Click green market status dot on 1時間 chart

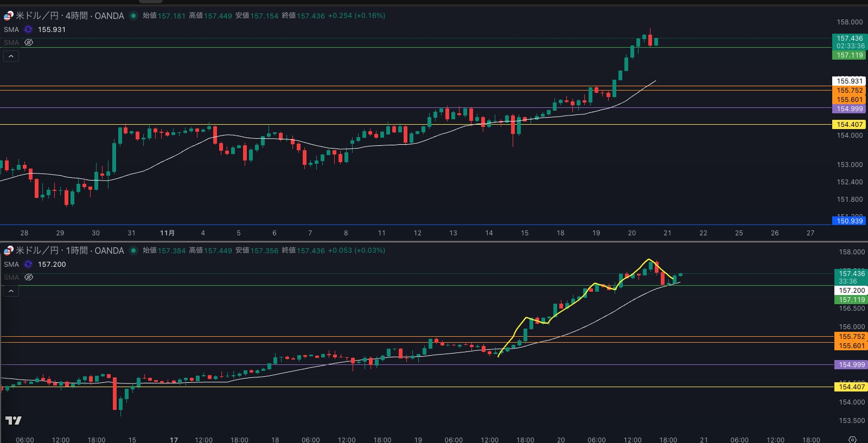(x=133, y=251)
